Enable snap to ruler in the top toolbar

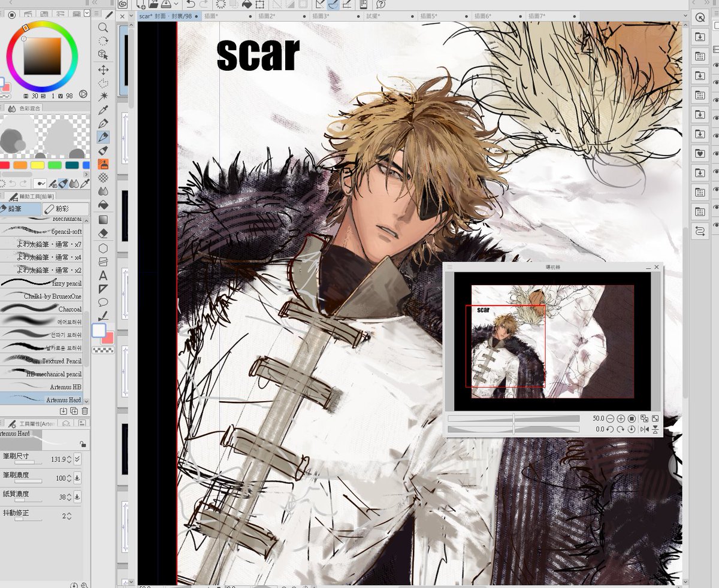[x=321, y=5]
